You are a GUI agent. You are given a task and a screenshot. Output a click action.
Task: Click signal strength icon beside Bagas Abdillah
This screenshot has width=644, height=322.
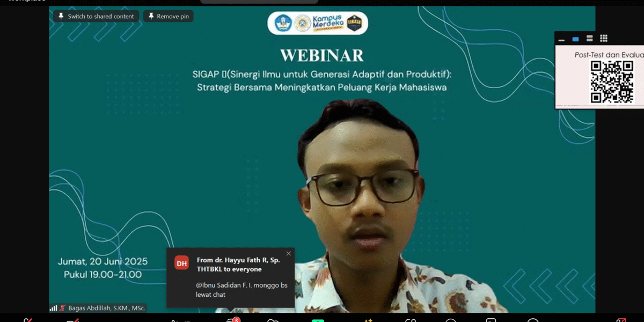(53, 308)
